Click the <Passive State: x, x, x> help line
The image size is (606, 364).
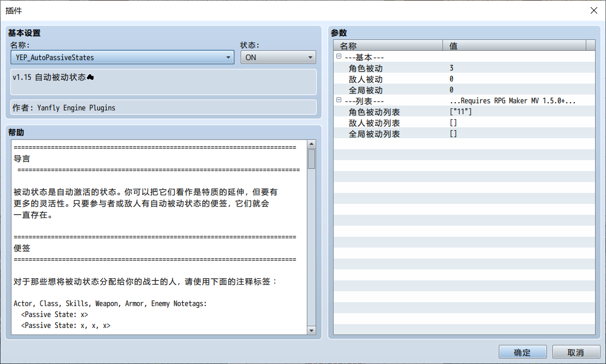(x=66, y=325)
